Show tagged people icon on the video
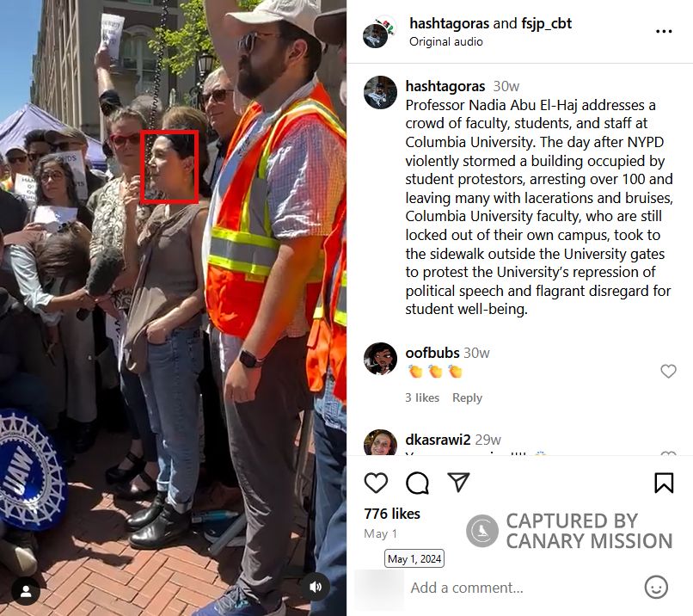The image size is (693, 616). 26,591
